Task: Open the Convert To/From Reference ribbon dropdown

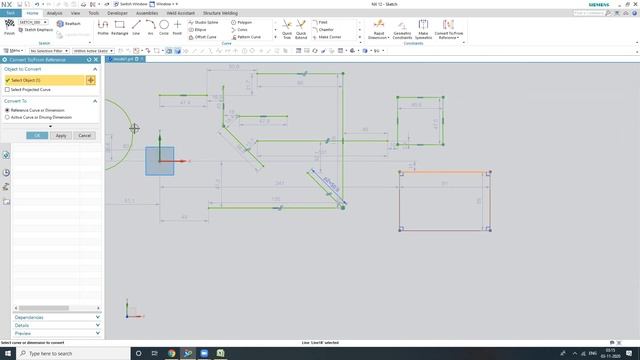Action: point(449,38)
